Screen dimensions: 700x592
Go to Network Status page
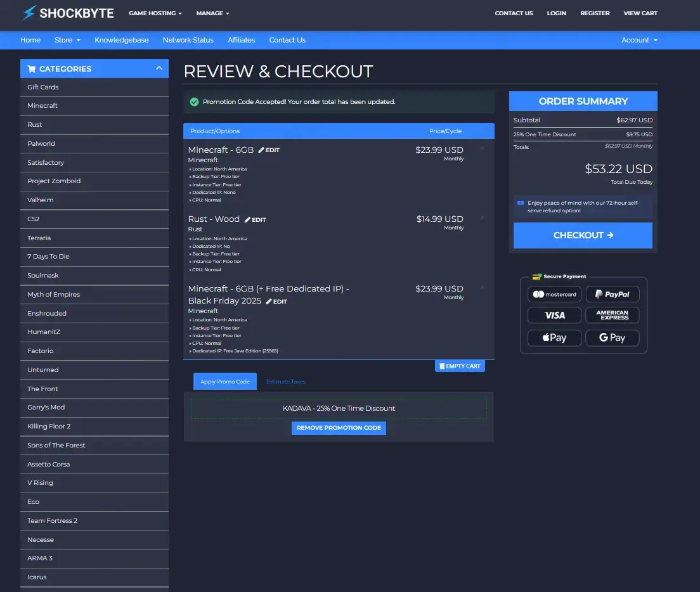click(x=188, y=40)
